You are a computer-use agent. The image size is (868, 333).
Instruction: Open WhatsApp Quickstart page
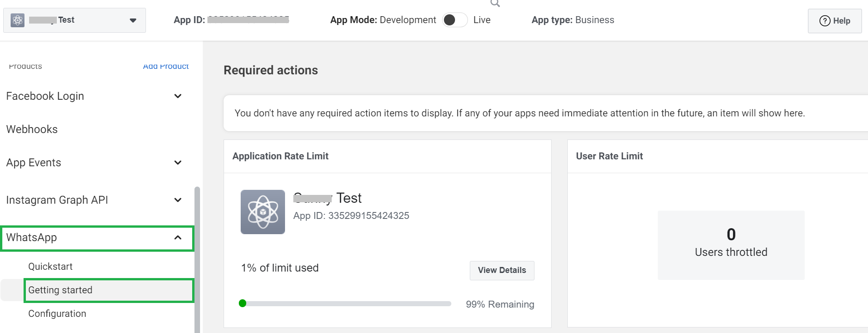[50, 266]
